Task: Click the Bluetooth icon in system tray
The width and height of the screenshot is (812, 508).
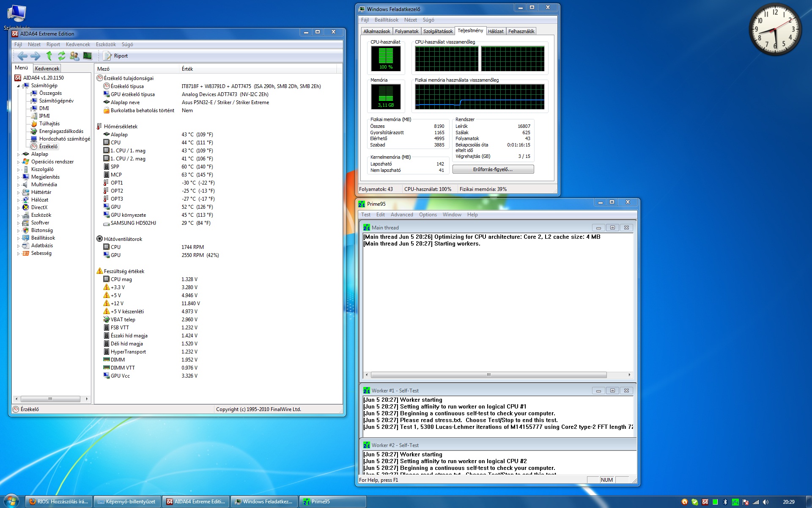Action: pos(725,502)
